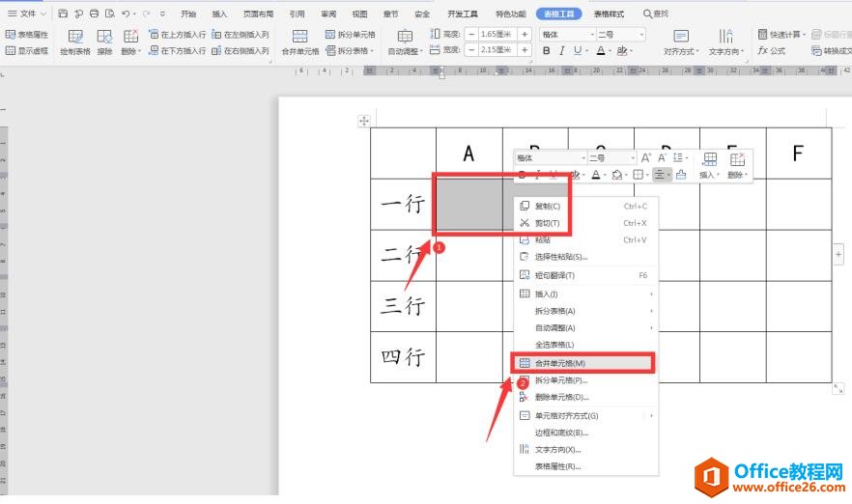Click the fx 公式 formula button

pyautogui.click(x=772, y=50)
